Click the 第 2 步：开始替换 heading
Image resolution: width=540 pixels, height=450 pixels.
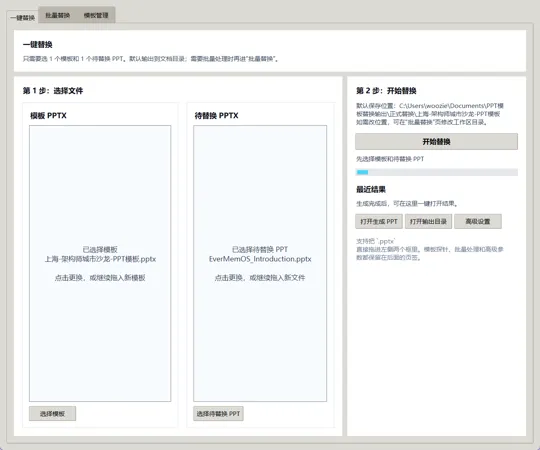tap(386, 91)
